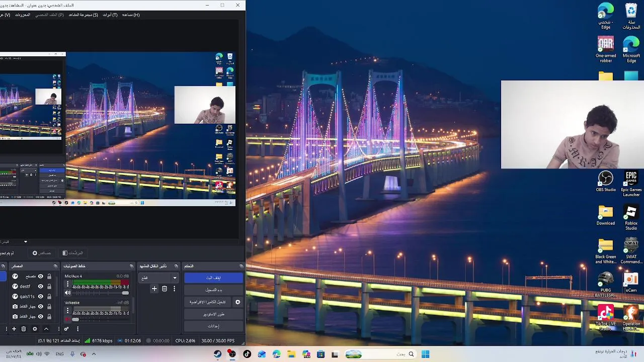This screenshot has height=362, width=644.
Task: Open the oCam desktop icon
Action: click(631, 282)
